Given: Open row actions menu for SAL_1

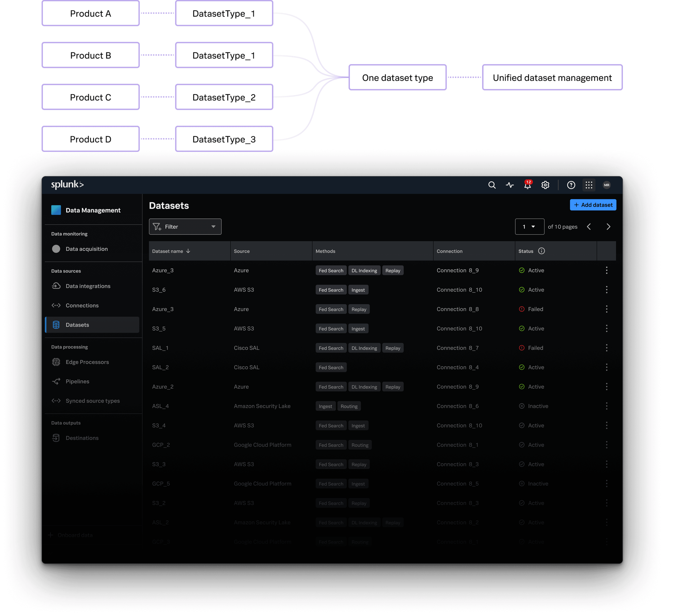Looking at the screenshot, I should point(607,348).
